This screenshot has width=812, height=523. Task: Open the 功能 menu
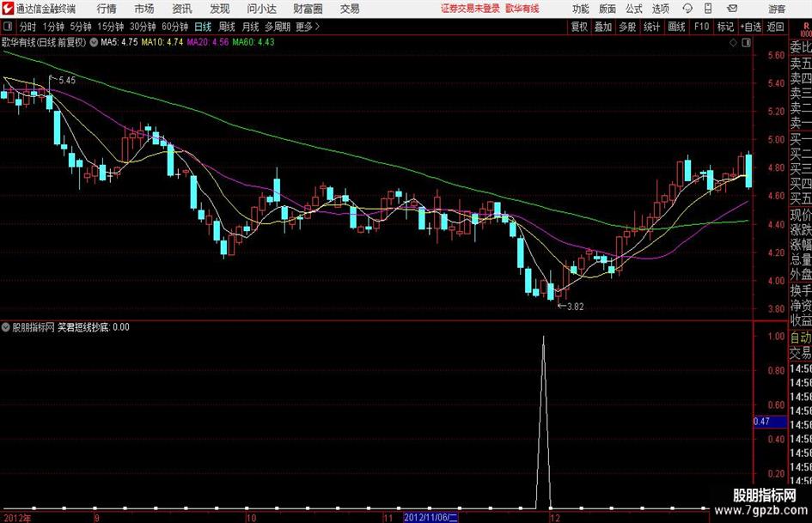coord(581,9)
